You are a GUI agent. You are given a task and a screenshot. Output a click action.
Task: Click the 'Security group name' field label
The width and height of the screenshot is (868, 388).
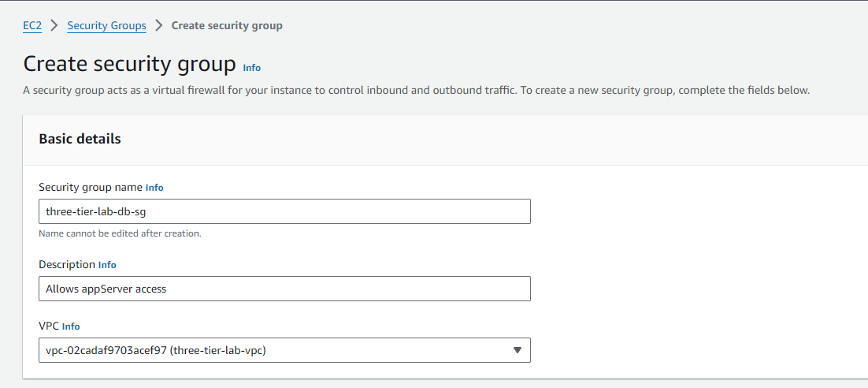[x=91, y=188]
